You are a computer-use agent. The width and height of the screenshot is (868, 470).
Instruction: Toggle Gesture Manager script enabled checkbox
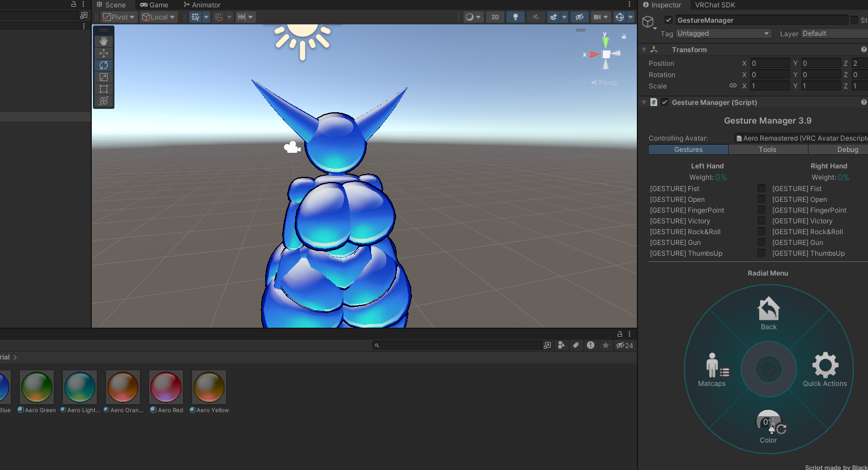(x=665, y=102)
